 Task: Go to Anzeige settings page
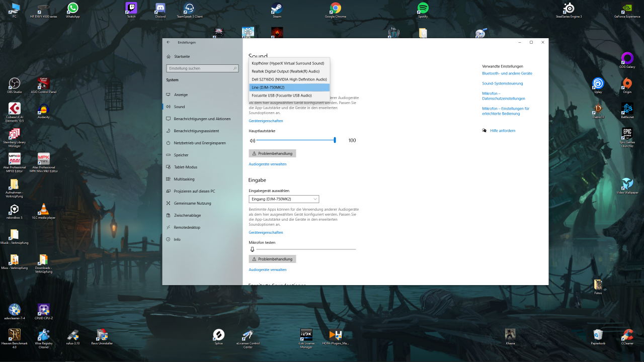pos(202,95)
